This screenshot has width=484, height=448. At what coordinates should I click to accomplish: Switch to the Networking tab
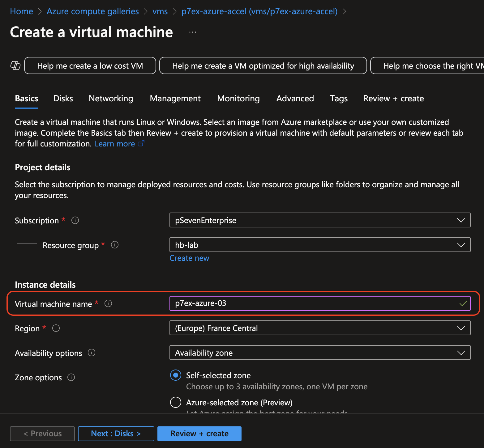click(111, 98)
